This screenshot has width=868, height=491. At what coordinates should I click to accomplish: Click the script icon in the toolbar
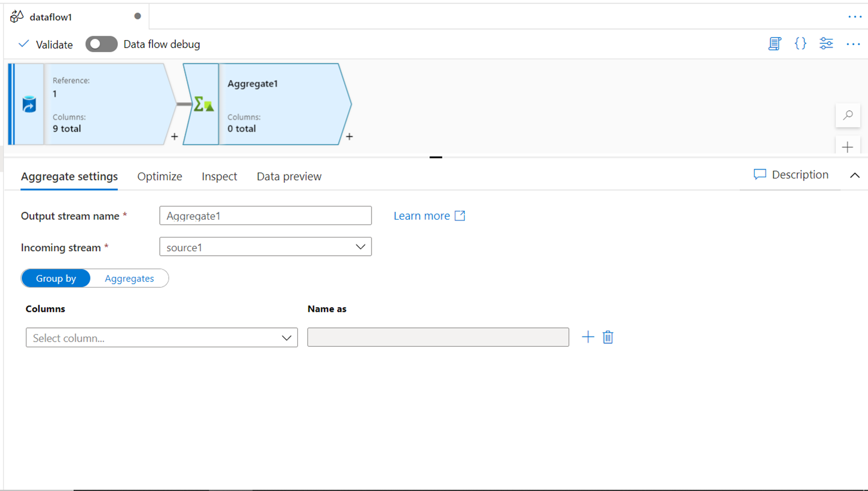click(775, 43)
